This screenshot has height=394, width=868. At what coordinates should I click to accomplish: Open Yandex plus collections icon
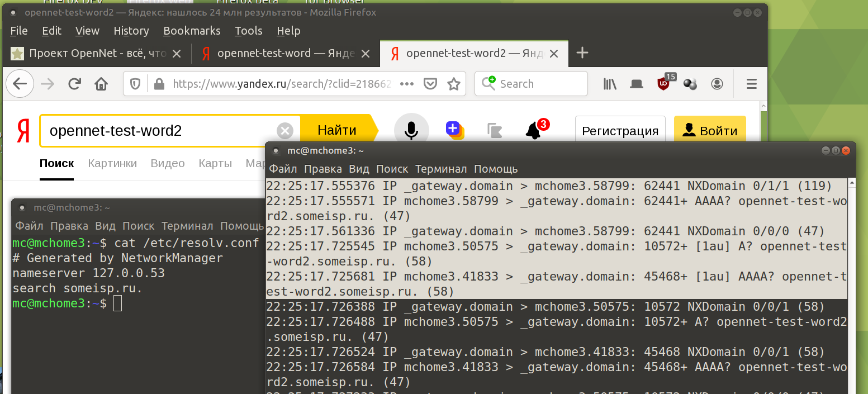455,130
